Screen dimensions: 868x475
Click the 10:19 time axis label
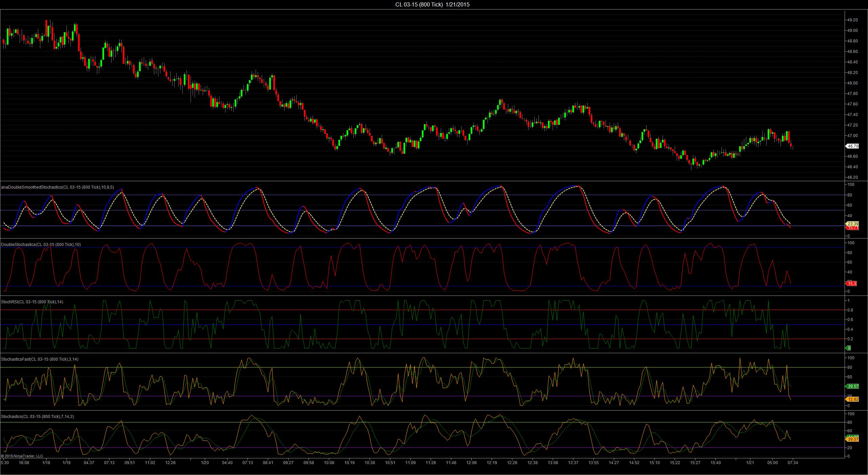click(349, 462)
